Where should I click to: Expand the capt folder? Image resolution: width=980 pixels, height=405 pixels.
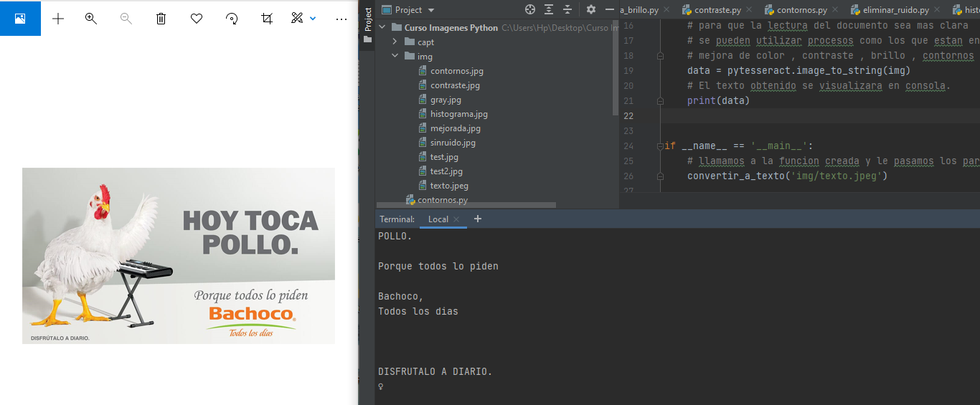(x=395, y=42)
